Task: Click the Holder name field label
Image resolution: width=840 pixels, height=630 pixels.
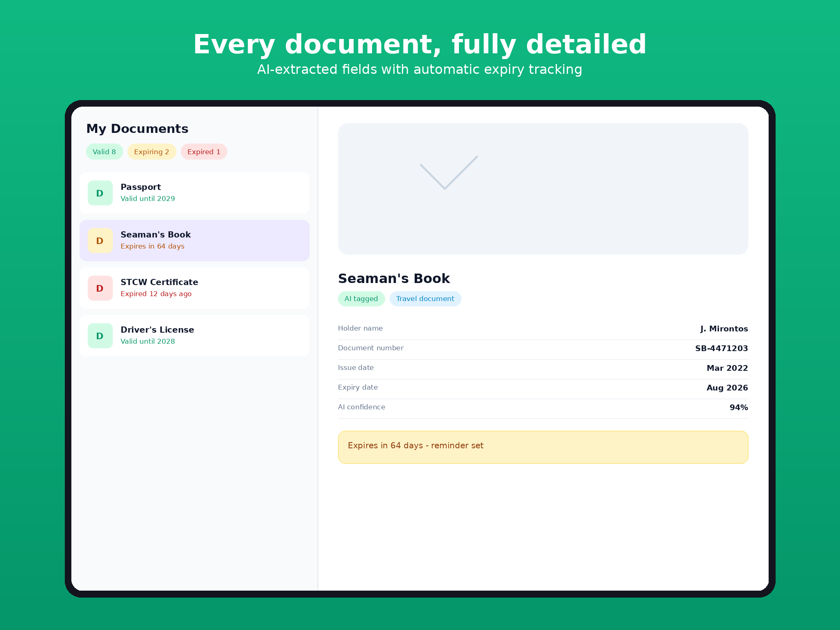Action: click(x=360, y=328)
